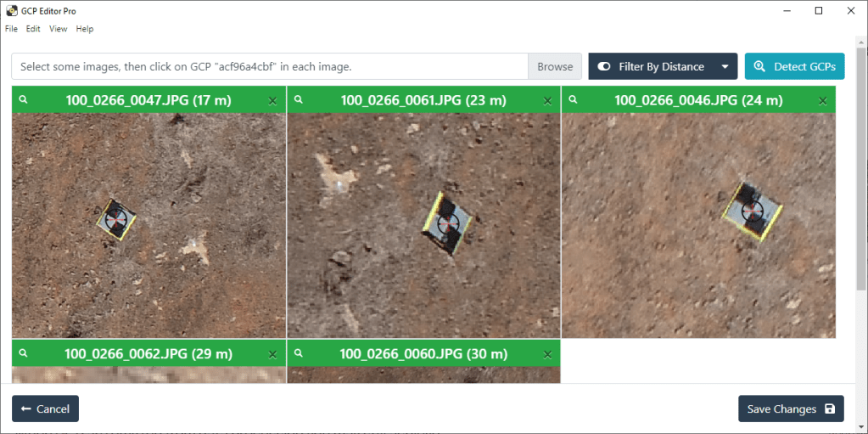Zoom icon on 100_0266_0046.JPG header
This screenshot has width=868, height=434.
[x=574, y=99]
